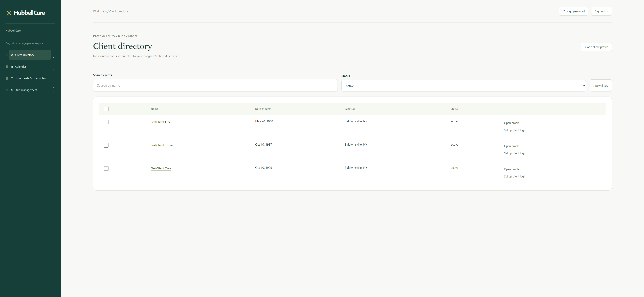
Task: Set up client login for TestClient One
Action: coord(515,130)
